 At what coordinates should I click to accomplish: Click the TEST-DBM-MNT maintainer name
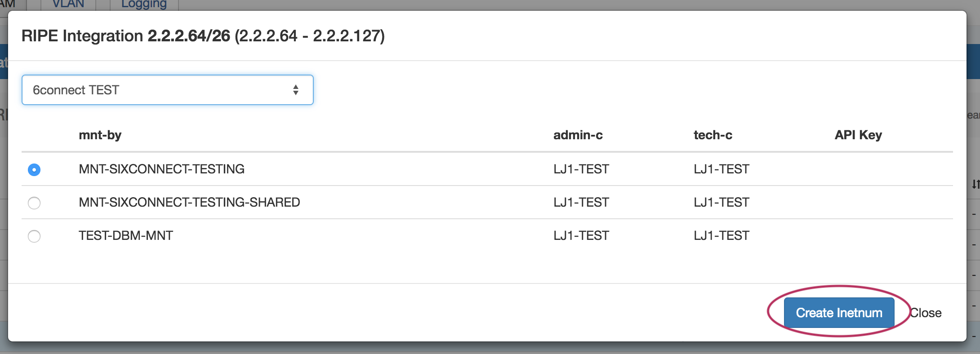[126, 235]
